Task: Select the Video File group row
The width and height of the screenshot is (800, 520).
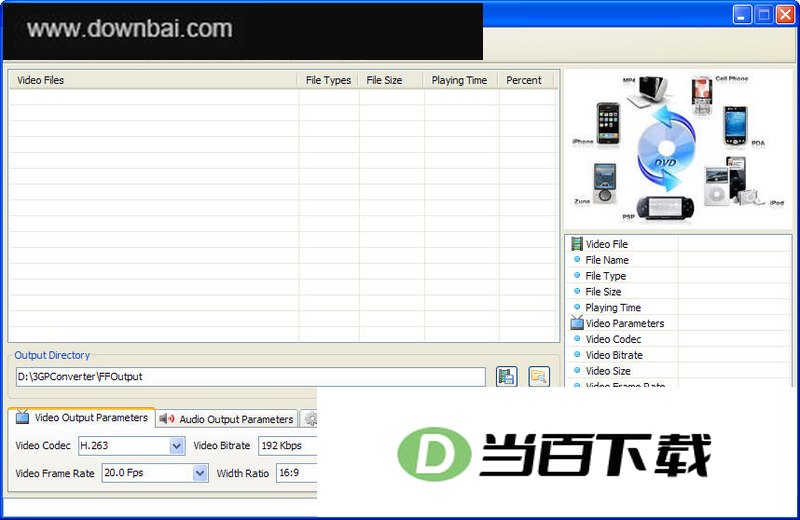Action: (679, 244)
